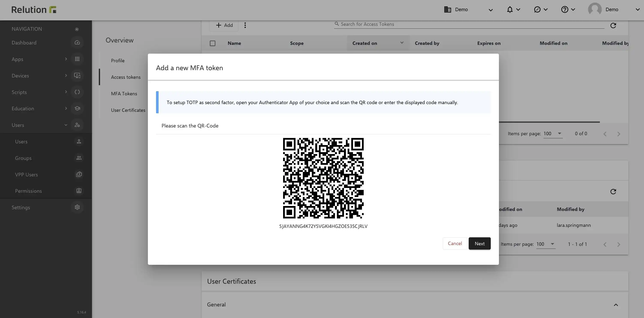The image size is (644, 318).
Task: Cancel the MFA token dialog
Action: coord(455,243)
